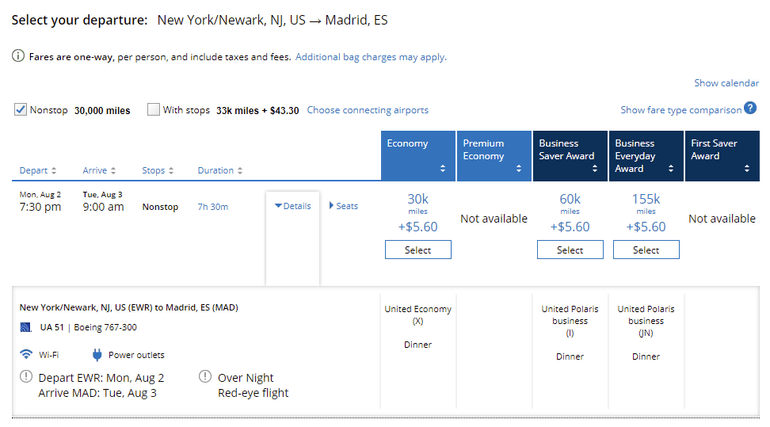Click the power outlets plug icon
Image resolution: width=770 pixels, height=427 pixels.
point(98,354)
